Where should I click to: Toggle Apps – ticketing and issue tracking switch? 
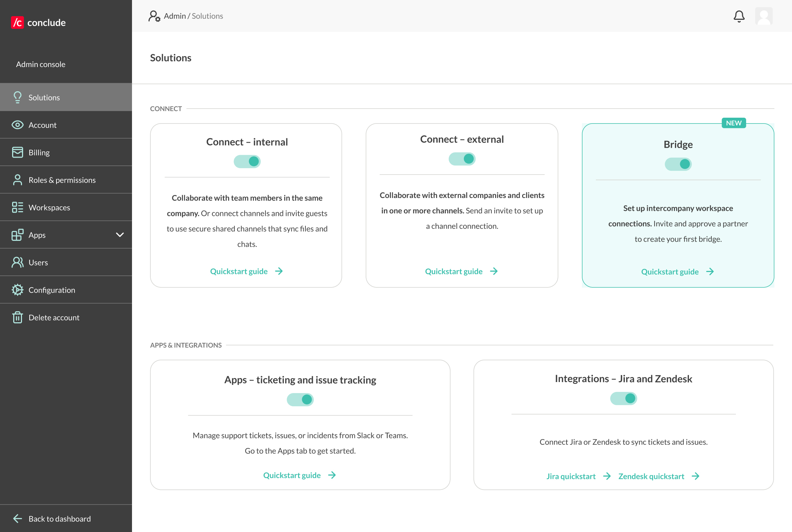click(x=300, y=399)
